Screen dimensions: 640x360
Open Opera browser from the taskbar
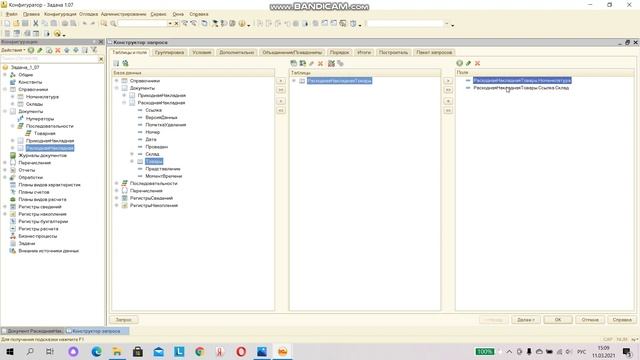click(x=241, y=351)
